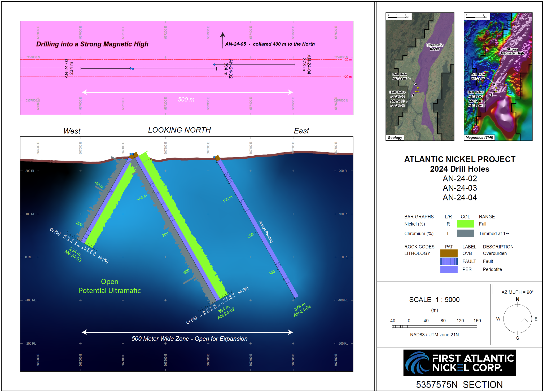
Task: Click the ATLANTIC NICKEL PROJECT title text
Action: pyautogui.click(x=460, y=159)
